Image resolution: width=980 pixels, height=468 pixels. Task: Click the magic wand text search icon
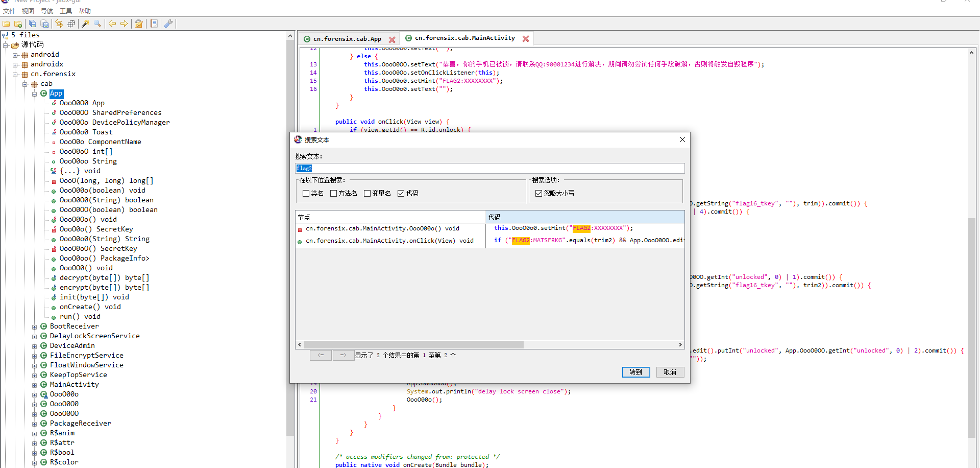[86, 24]
